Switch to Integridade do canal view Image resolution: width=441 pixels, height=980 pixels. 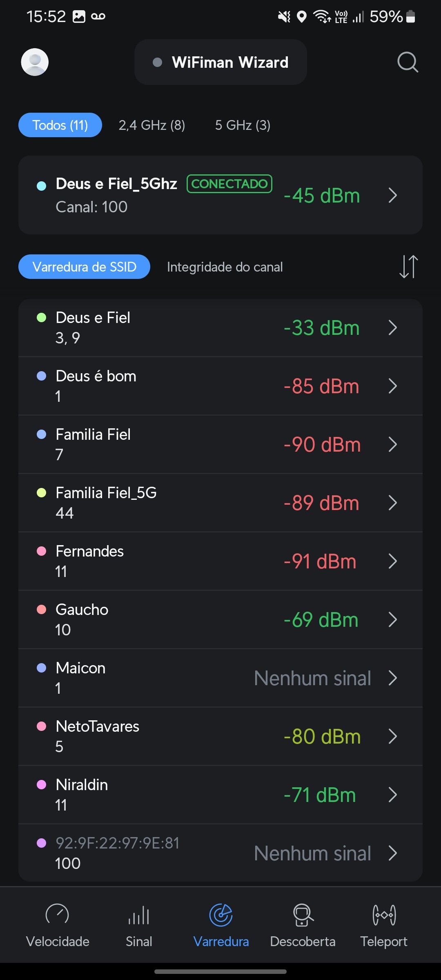click(x=225, y=267)
